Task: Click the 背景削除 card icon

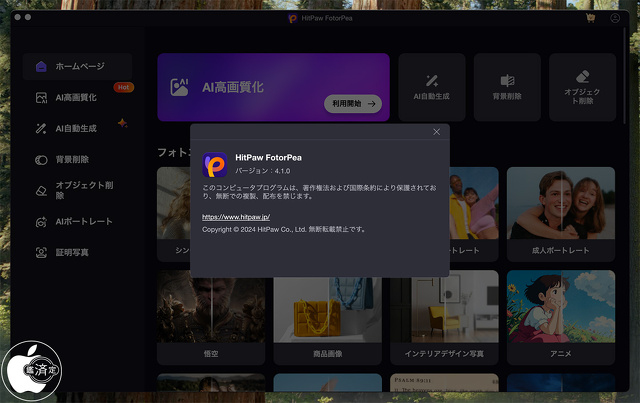Action: tap(507, 80)
